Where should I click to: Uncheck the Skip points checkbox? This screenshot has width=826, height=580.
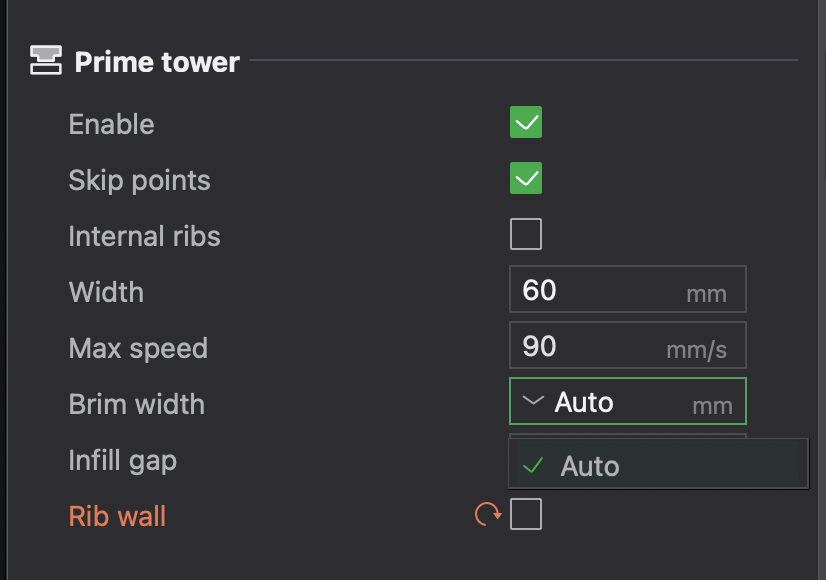(x=526, y=178)
